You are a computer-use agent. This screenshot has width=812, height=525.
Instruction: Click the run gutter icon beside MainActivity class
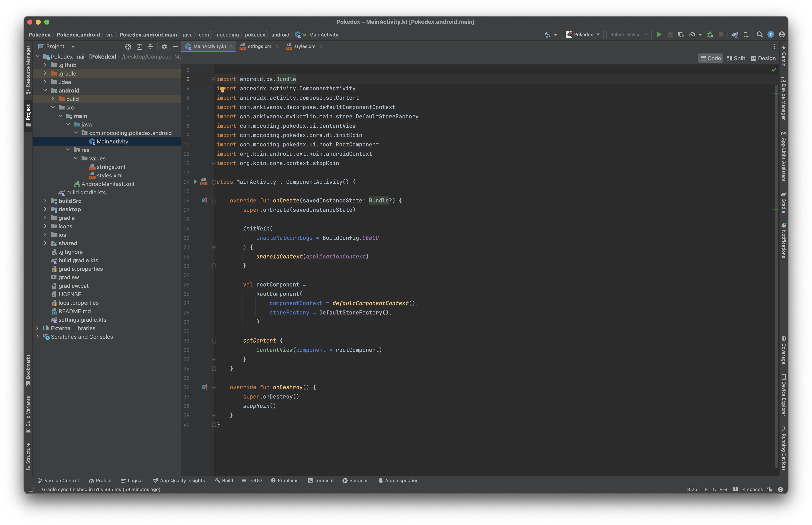point(195,182)
